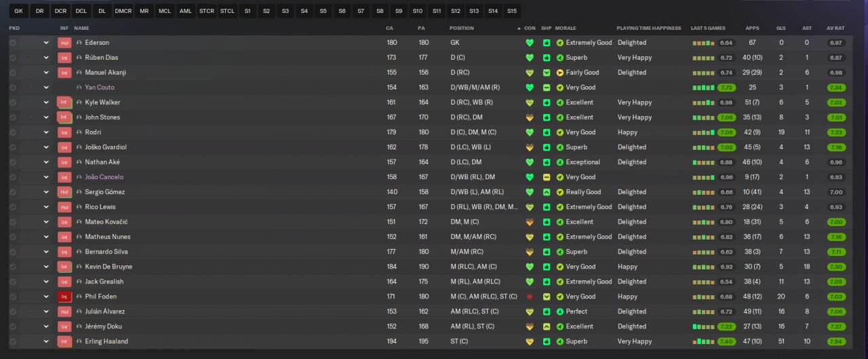Sort by the AV RAT column header

tap(835, 29)
